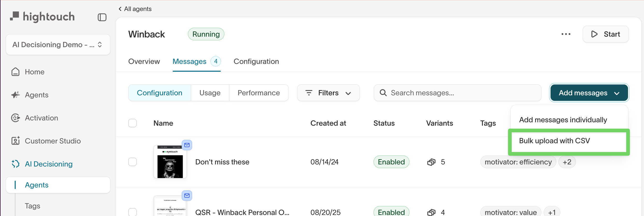The height and width of the screenshot is (216, 644).
Task: Switch to the Overview tab
Action: [x=144, y=61]
